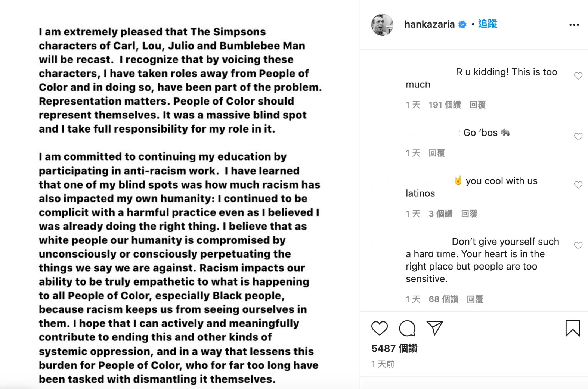This screenshot has height=389, width=588.
Task: Like the 'you cool with us latinos' comment
Action: coord(578,185)
